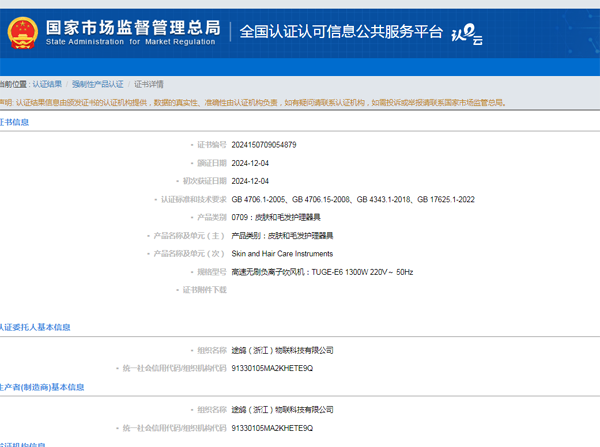Click the credit code under 生产者 section
Image resolution: width=600 pixels, height=447 pixels.
pos(272,428)
